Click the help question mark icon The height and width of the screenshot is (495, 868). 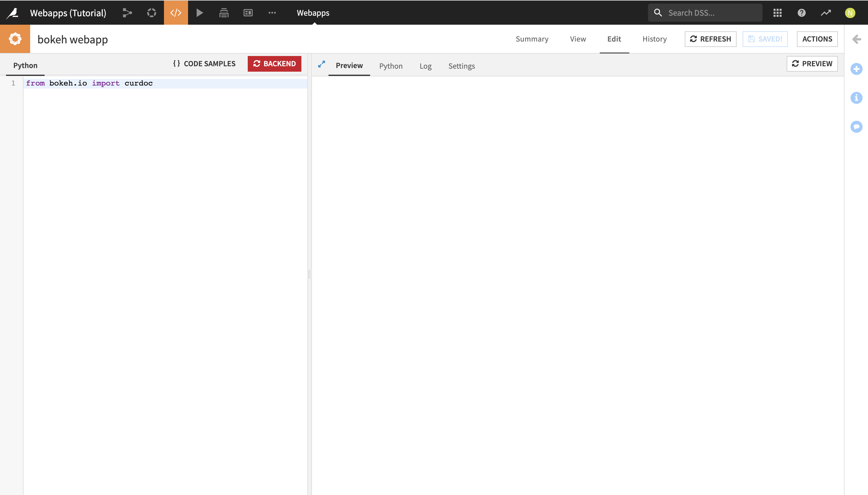click(802, 13)
